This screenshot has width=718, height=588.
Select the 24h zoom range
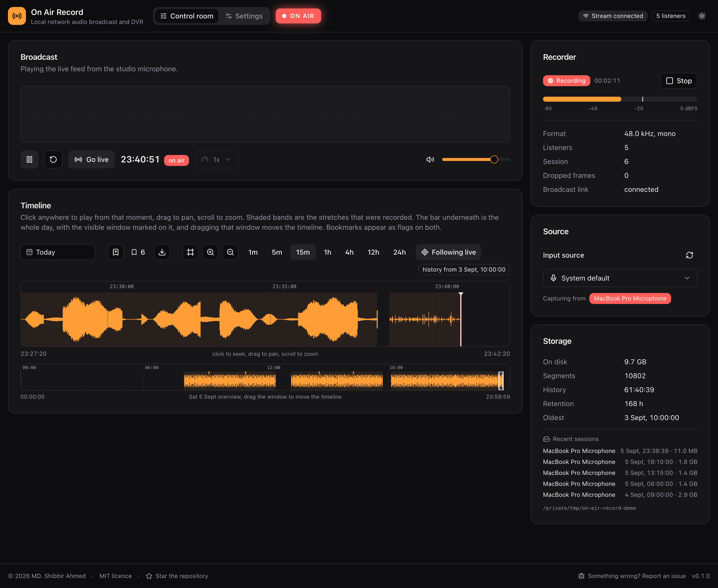pyautogui.click(x=399, y=252)
